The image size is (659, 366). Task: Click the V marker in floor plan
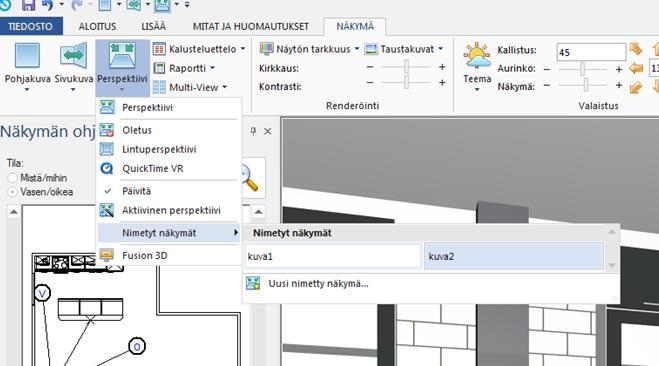tap(42, 293)
